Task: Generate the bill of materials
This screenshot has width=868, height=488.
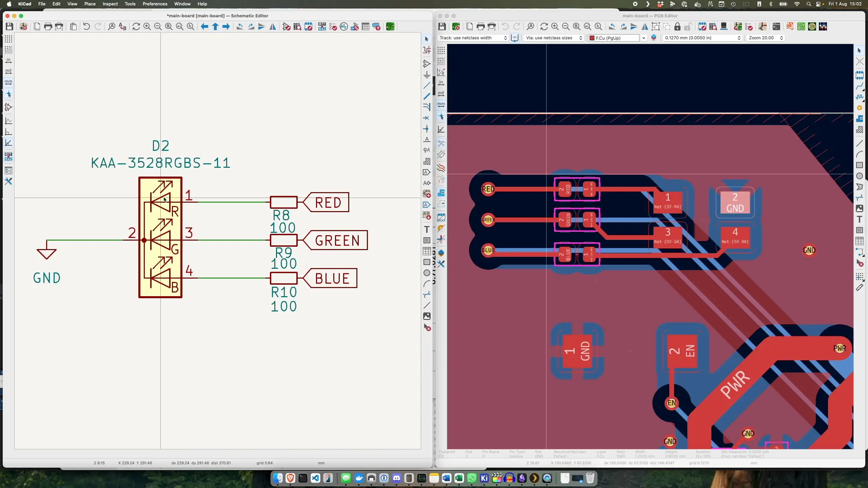Action: 377,27
